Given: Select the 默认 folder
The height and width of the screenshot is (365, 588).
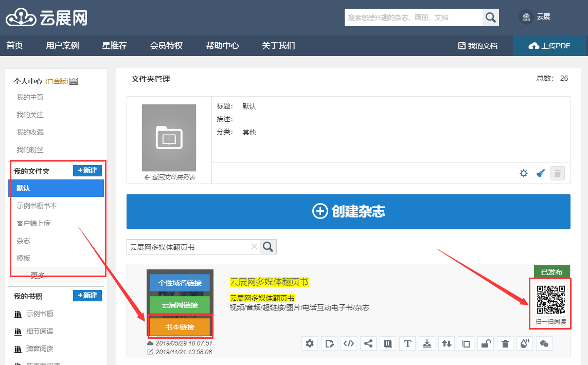Looking at the screenshot, I should coord(56,188).
